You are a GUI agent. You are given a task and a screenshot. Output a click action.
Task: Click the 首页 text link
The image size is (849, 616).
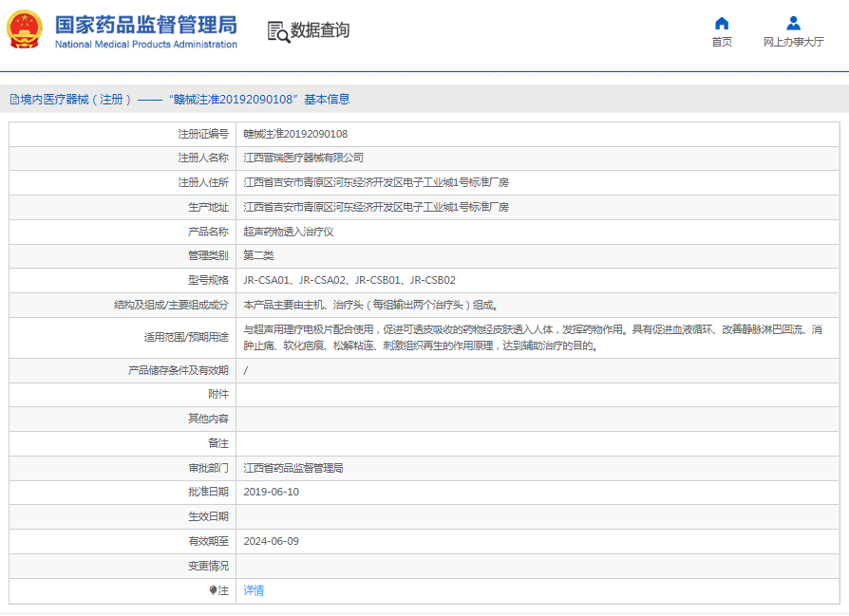(x=721, y=42)
